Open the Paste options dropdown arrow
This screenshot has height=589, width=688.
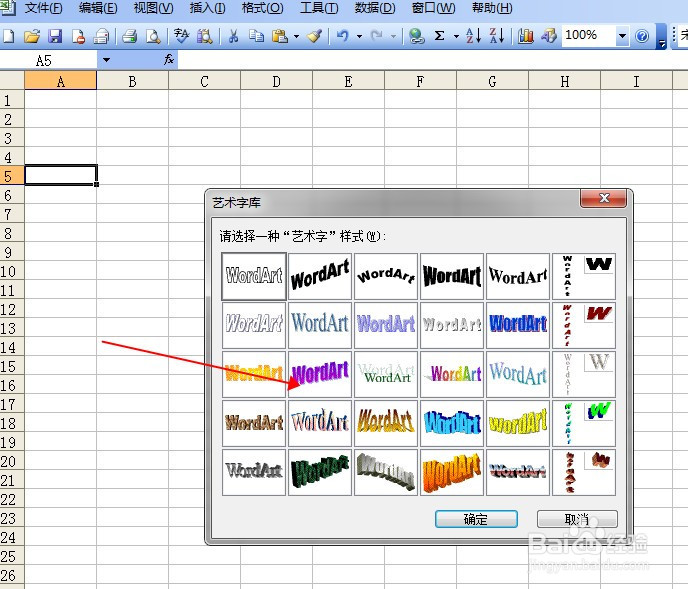297,36
